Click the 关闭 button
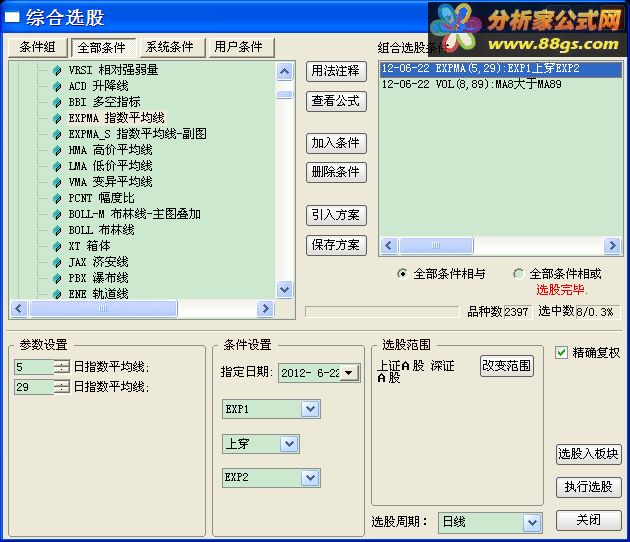The image size is (630, 542). pyautogui.click(x=588, y=520)
